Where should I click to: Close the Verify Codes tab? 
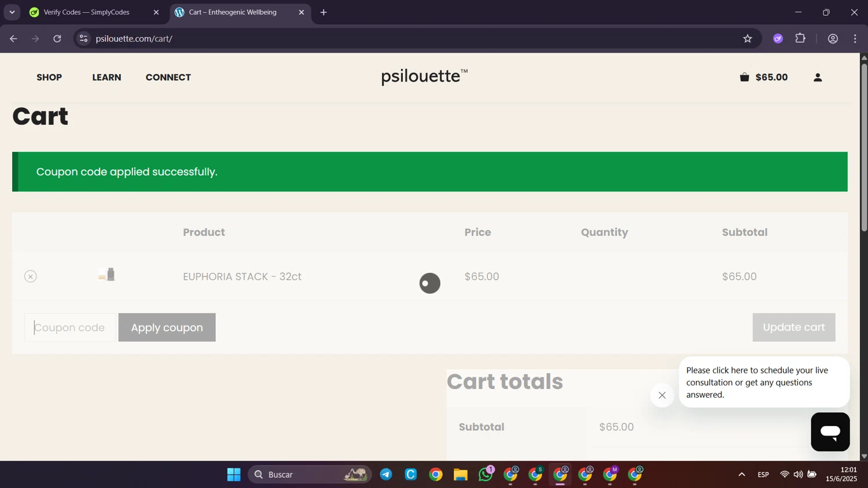tap(156, 12)
